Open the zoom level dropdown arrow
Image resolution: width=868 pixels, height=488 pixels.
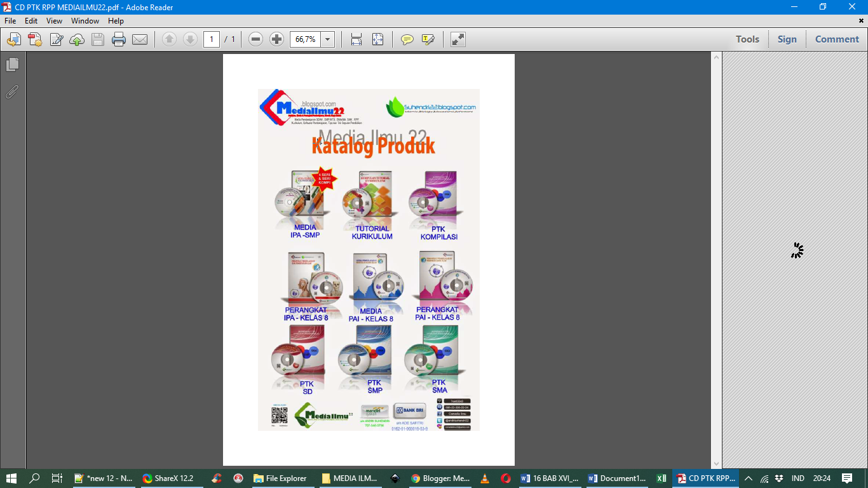328,39
